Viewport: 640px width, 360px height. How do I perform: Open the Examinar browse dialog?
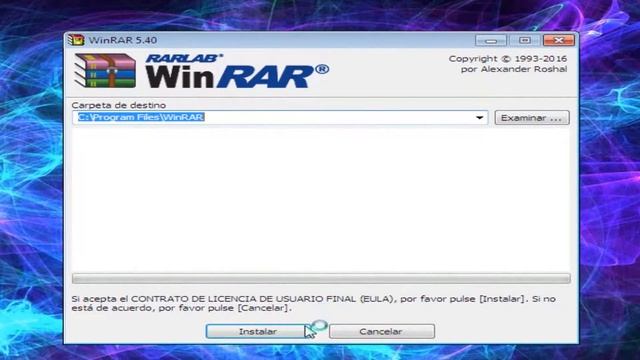coord(532,118)
